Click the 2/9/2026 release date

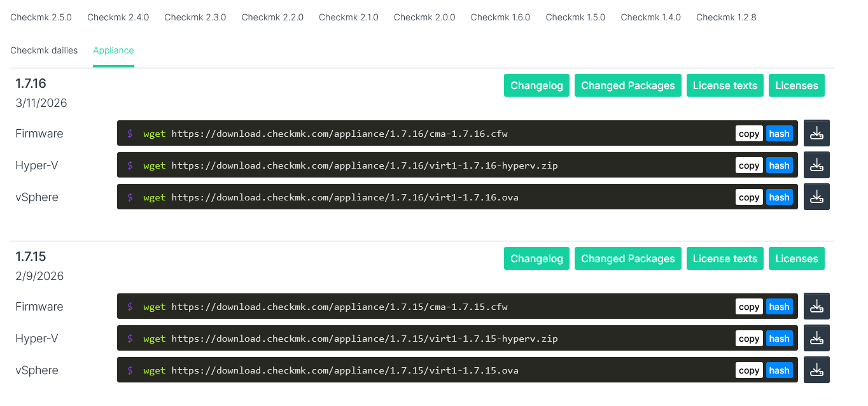click(x=39, y=276)
